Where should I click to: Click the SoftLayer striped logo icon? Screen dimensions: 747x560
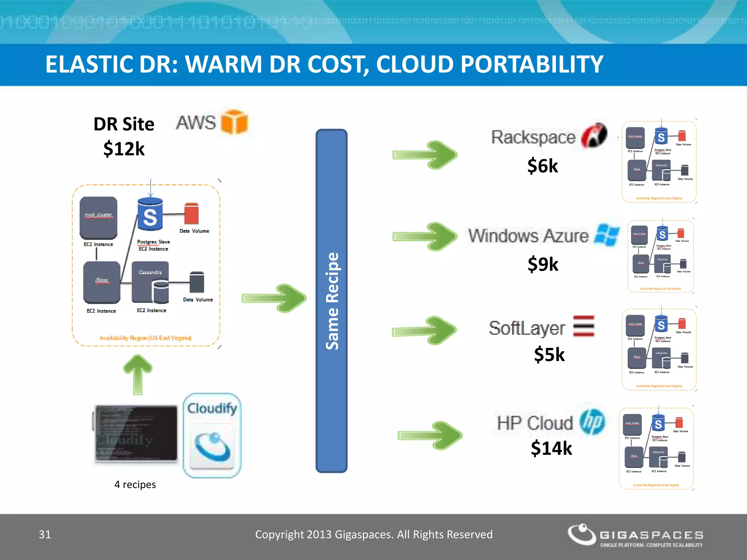click(584, 326)
